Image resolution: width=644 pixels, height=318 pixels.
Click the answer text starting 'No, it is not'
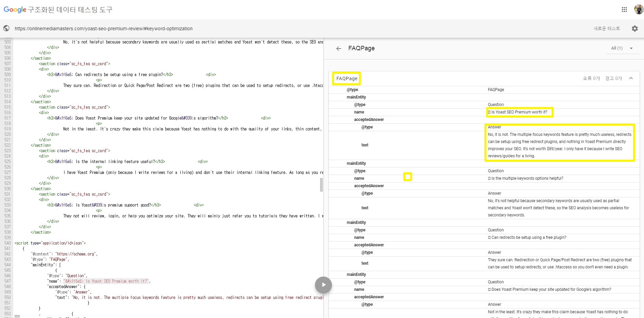[559, 145]
